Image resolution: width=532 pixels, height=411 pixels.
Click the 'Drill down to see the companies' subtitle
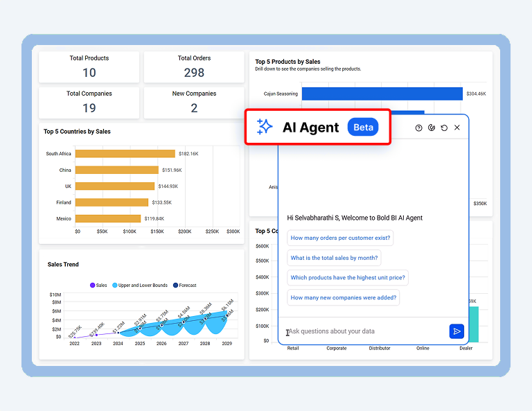(x=308, y=69)
